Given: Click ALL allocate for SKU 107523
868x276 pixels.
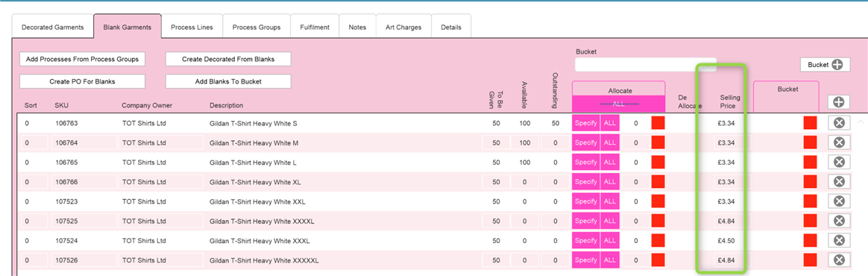Looking at the screenshot, I should [610, 201].
